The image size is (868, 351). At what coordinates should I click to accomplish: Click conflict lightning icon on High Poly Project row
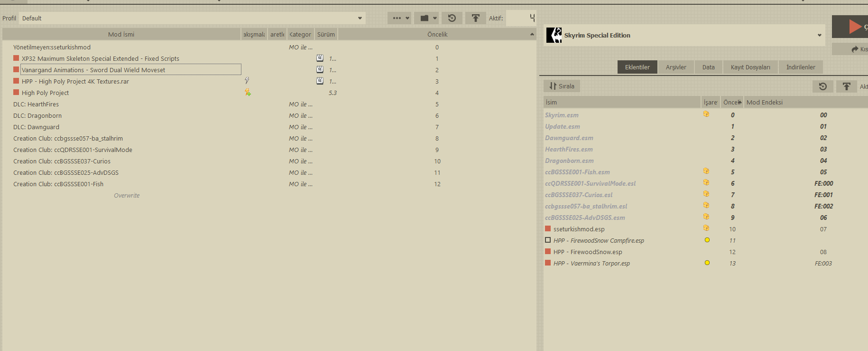[x=248, y=92]
